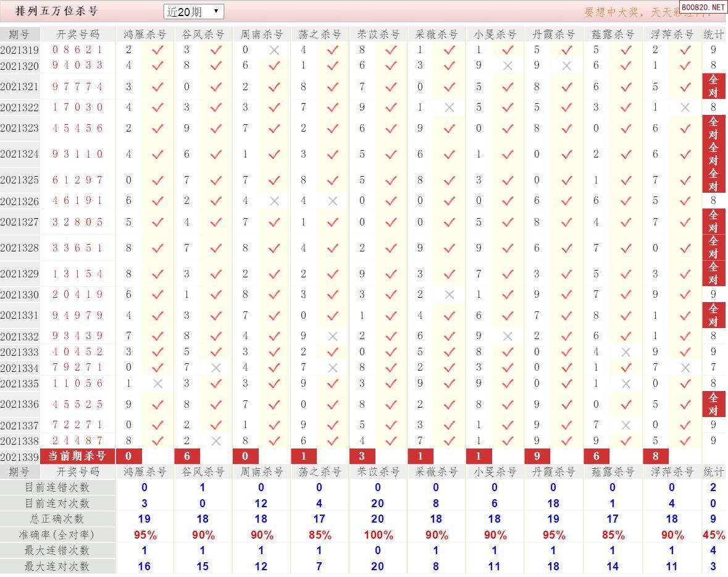Screen dimensions: 728x577
Task: Click the 统计 header above row 2021319
Action: pyautogui.click(x=714, y=35)
